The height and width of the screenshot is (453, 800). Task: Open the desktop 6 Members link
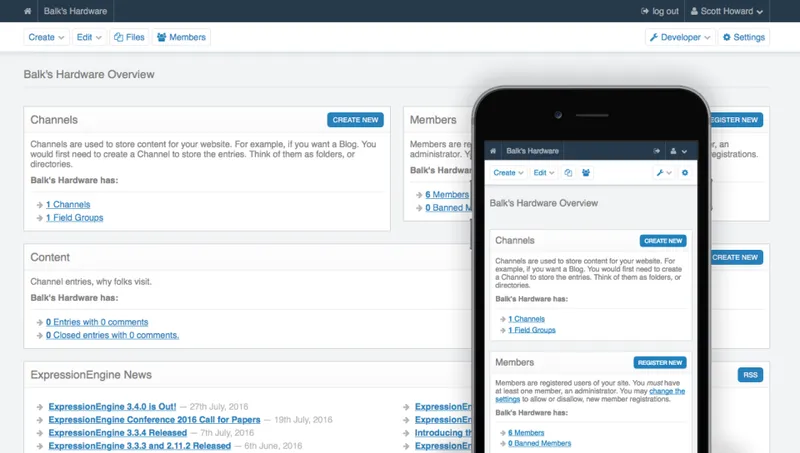click(447, 195)
